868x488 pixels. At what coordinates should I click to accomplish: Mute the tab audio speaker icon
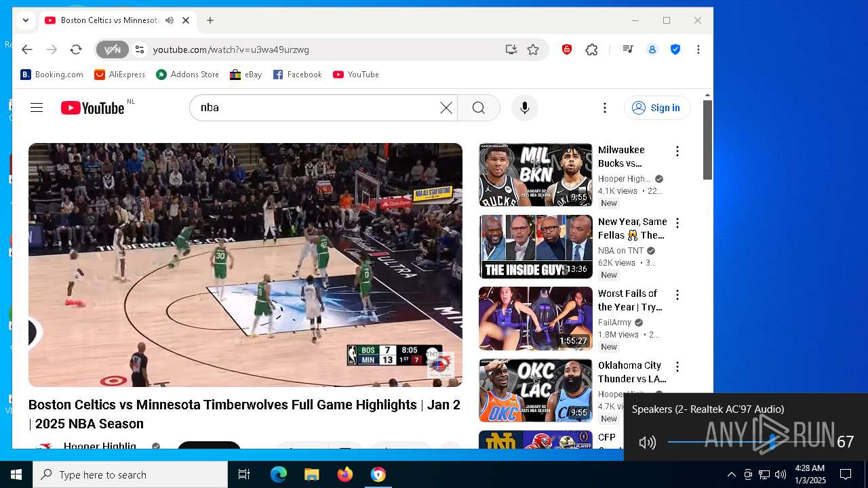click(170, 20)
